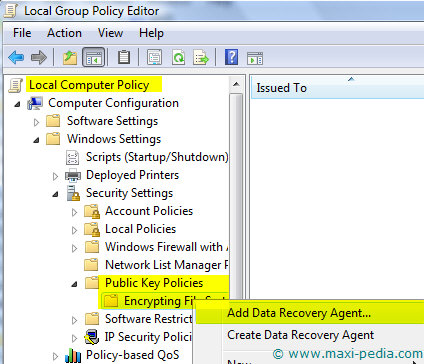Image resolution: width=424 pixels, height=364 pixels.
Task: Click the Local Policies locked folder icon
Action: [x=92, y=229]
